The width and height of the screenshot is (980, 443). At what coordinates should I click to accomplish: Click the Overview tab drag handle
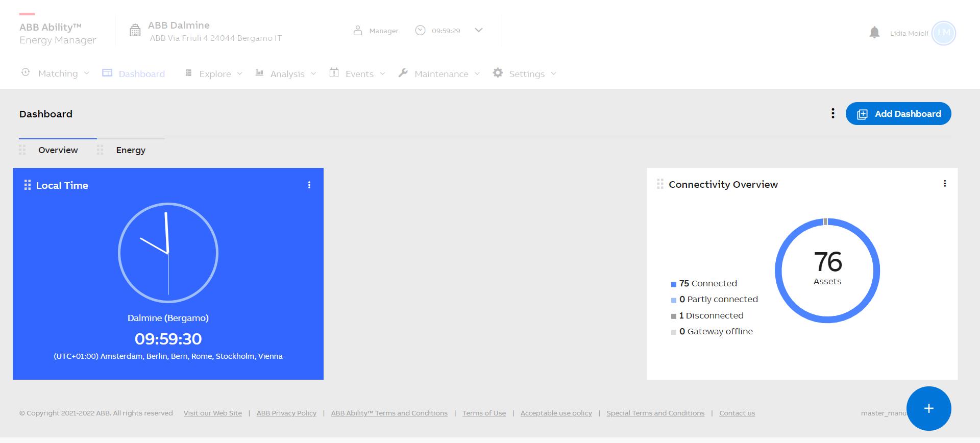click(22, 150)
